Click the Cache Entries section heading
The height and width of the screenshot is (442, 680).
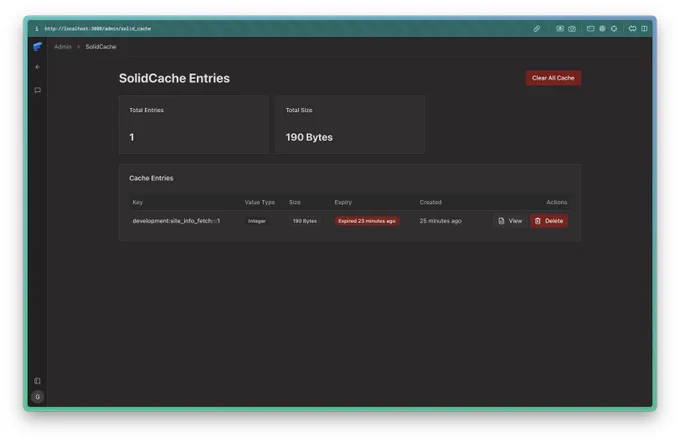click(x=151, y=178)
